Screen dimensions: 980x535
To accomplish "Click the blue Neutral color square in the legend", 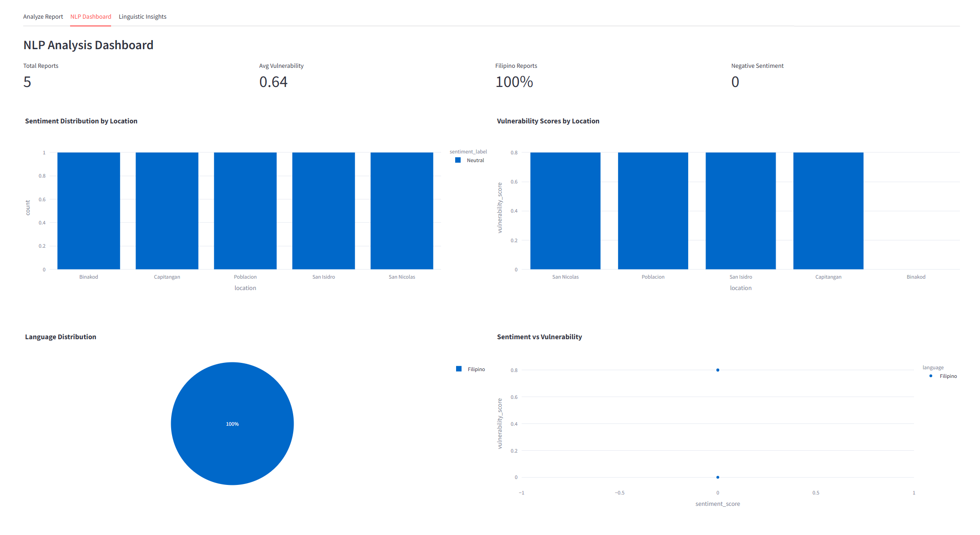I will click(458, 160).
